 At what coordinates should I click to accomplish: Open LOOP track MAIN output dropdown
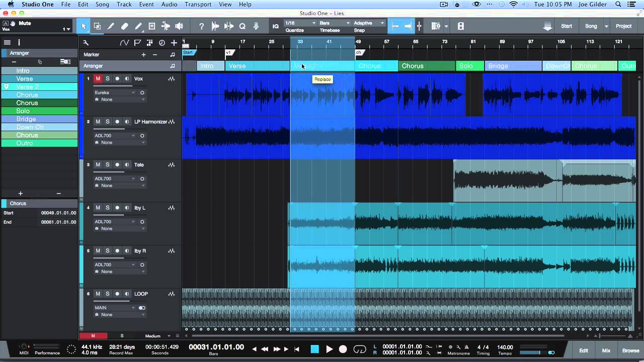coord(115,308)
